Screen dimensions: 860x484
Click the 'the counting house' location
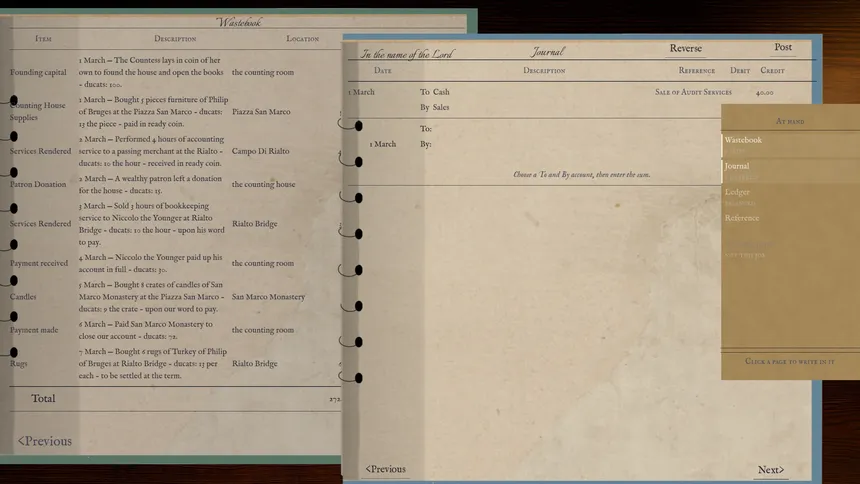point(263,185)
